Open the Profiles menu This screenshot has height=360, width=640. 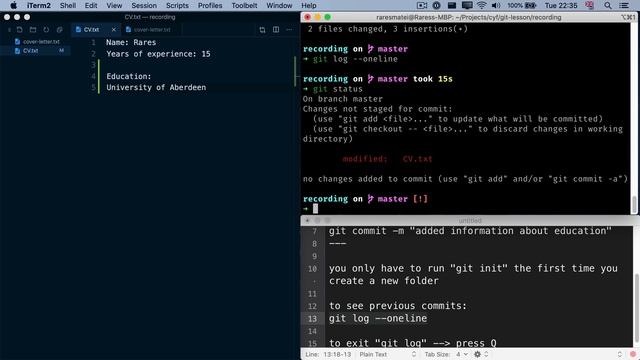tap(210, 5)
